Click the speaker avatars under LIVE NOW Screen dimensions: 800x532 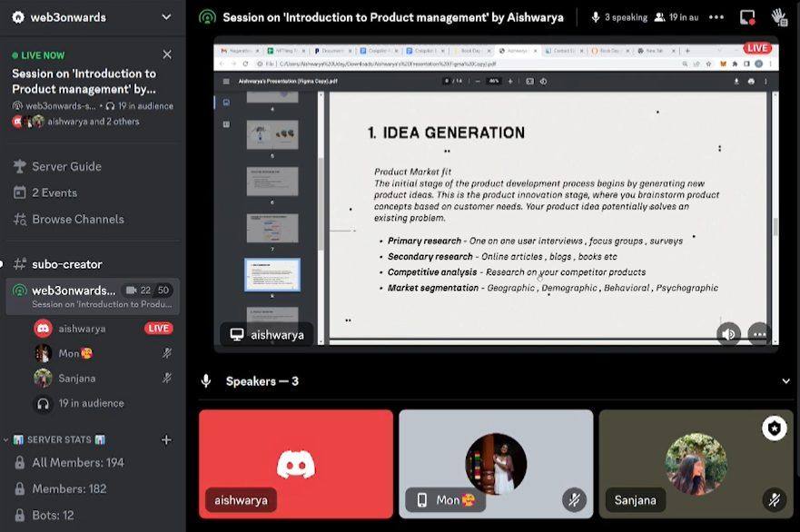28,122
